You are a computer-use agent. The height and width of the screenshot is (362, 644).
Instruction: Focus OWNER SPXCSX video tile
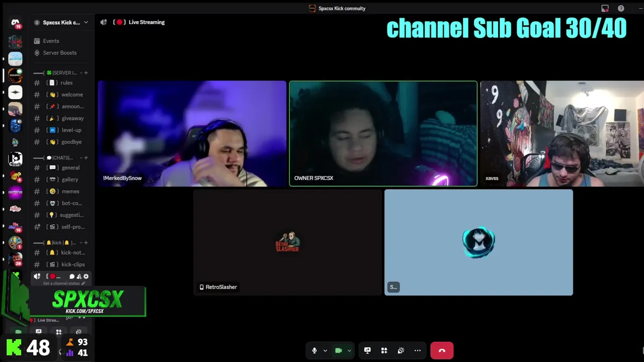[x=383, y=134]
